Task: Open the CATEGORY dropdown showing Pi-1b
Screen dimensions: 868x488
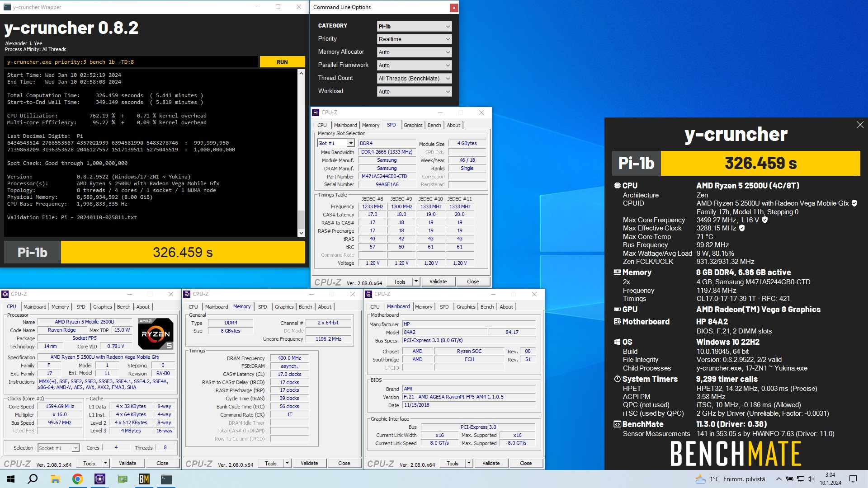Action: (x=414, y=26)
